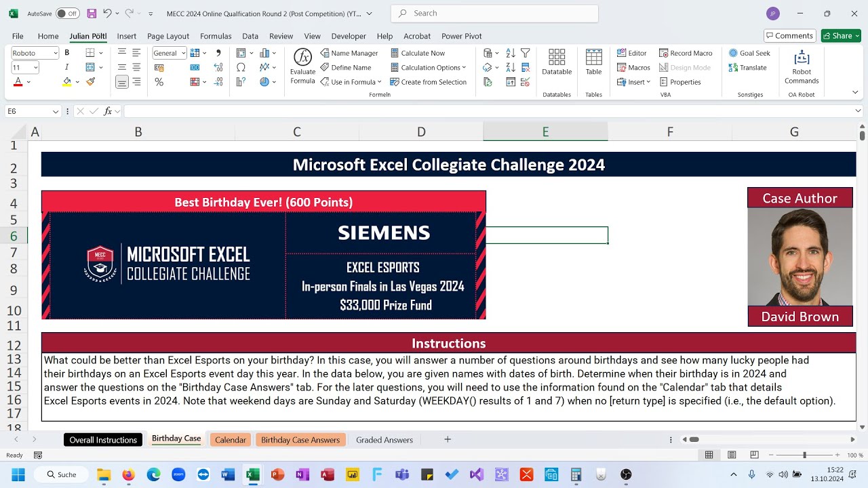Image resolution: width=868 pixels, height=488 pixels.
Task: Click Create from Selection
Action: click(429, 82)
